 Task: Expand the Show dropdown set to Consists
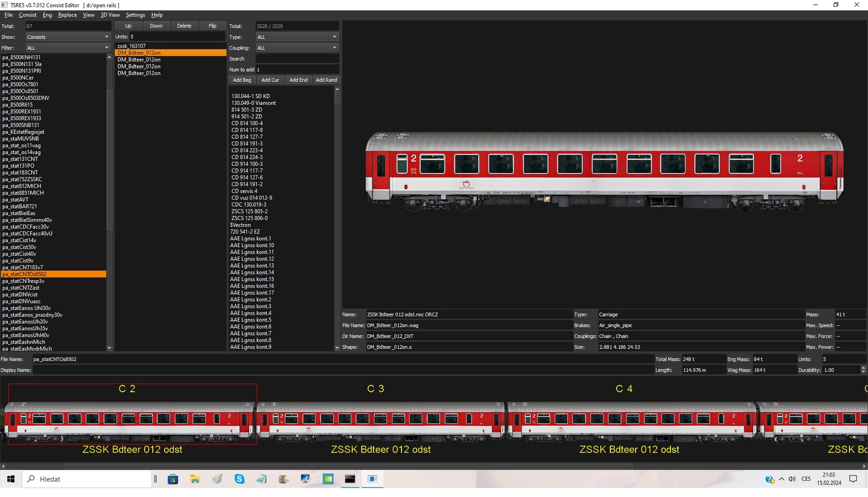coord(68,37)
